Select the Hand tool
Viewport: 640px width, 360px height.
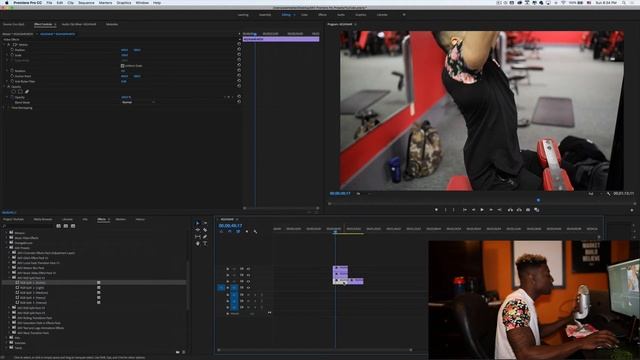click(x=198, y=243)
